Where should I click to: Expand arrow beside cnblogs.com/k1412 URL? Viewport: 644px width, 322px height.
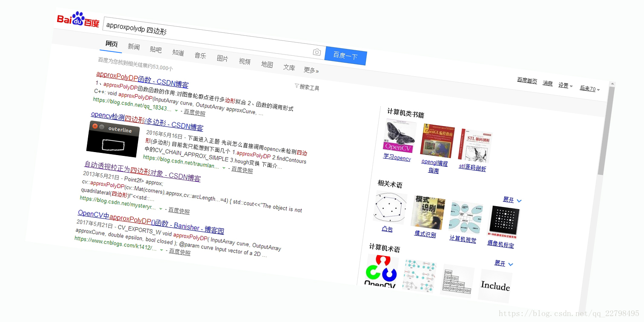coord(161,250)
